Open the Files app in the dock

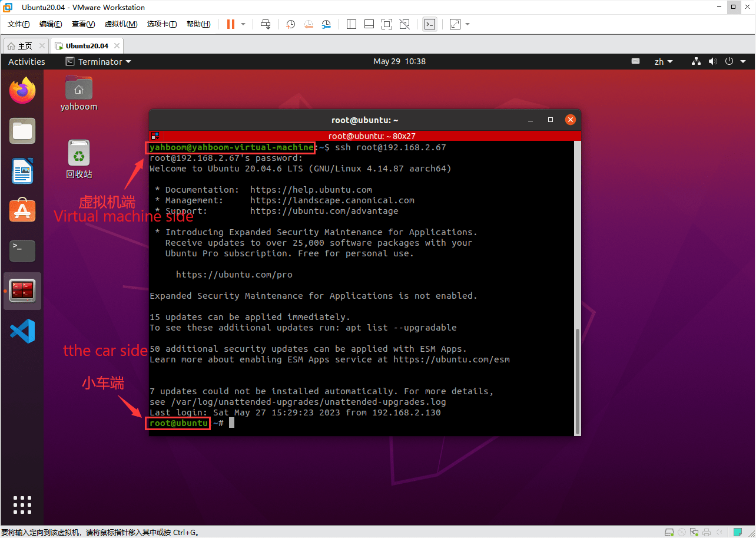[22, 131]
